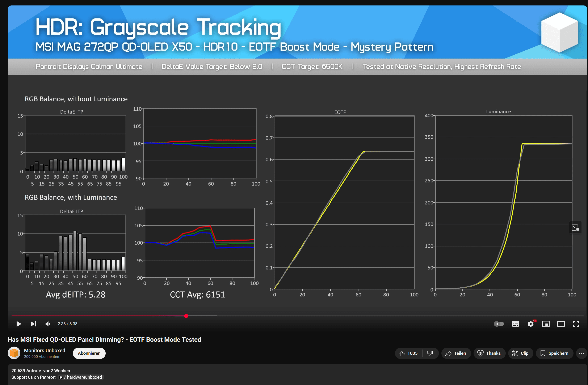Click the video overlay expand icon
588x385 pixels.
[x=575, y=227]
